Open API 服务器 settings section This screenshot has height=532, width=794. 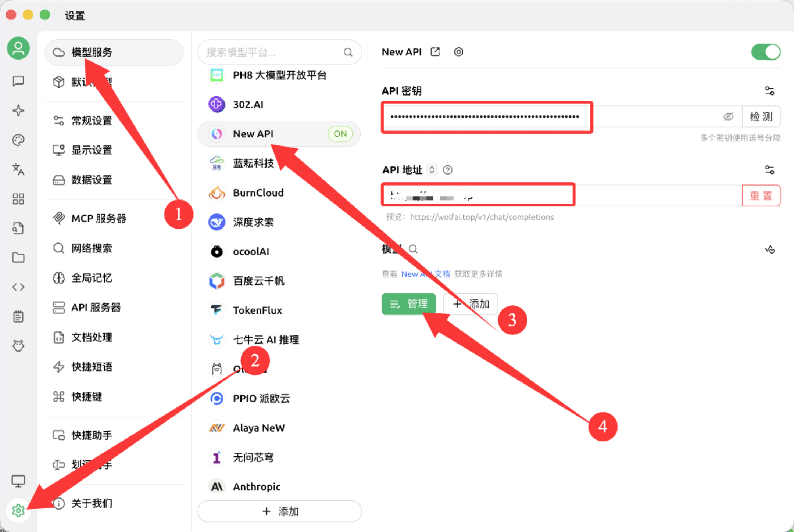click(x=114, y=308)
